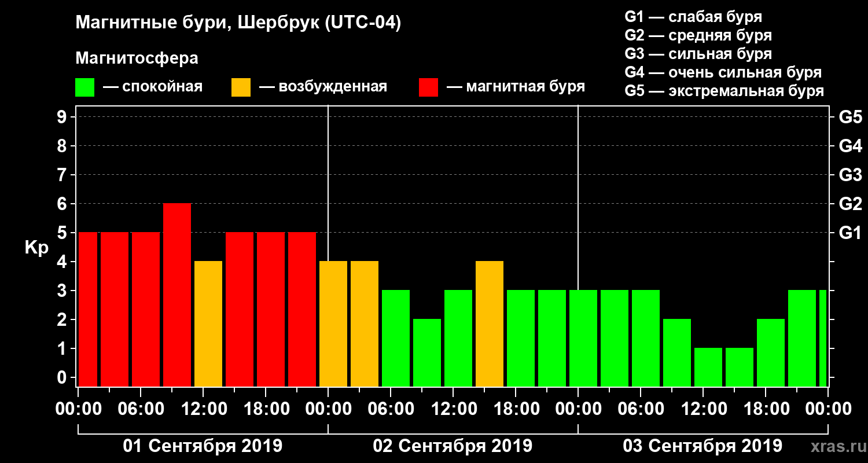Click the green Kp 2 bar on 02 Сентября
Viewport: 868px width, 463px height.
[x=427, y=352]
